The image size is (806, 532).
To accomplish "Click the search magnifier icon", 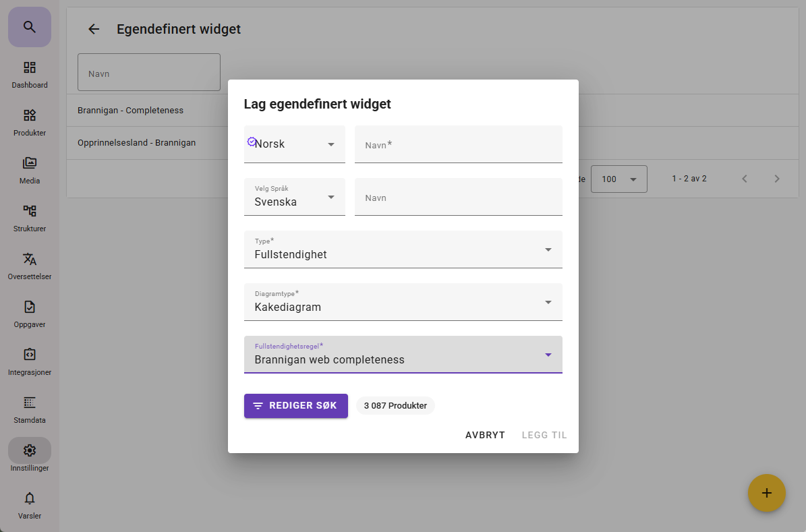I will coord(29,27).
